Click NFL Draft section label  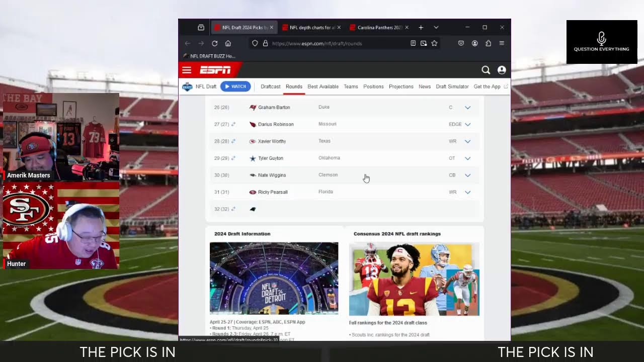point(206,86)
